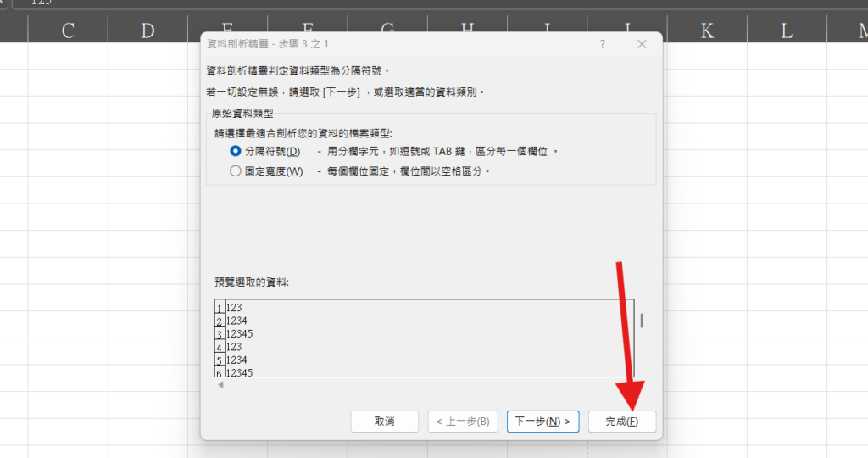Cancel the wizard with 取消 button
868x458 pixels.
[384, 422]
